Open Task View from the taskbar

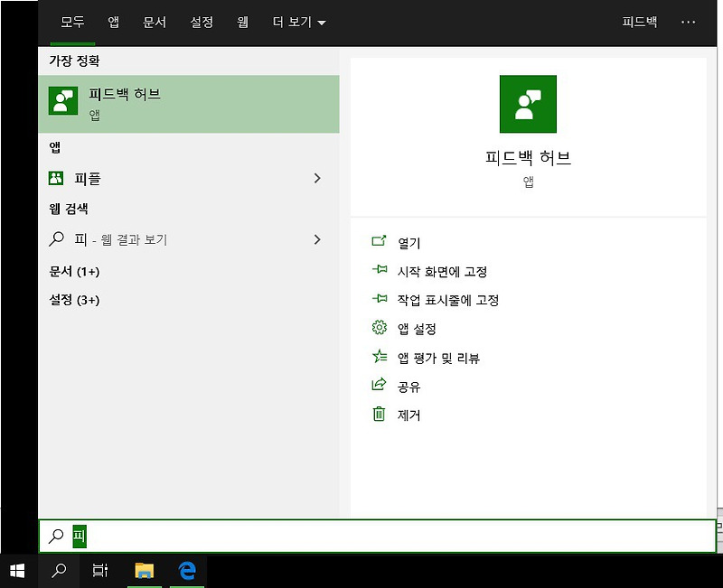click(100, 571)
